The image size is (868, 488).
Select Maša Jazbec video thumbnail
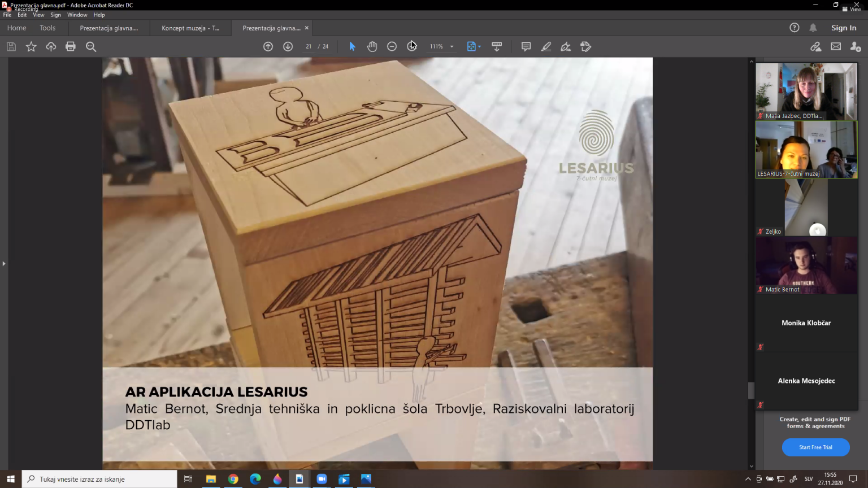tap(806, 91)
